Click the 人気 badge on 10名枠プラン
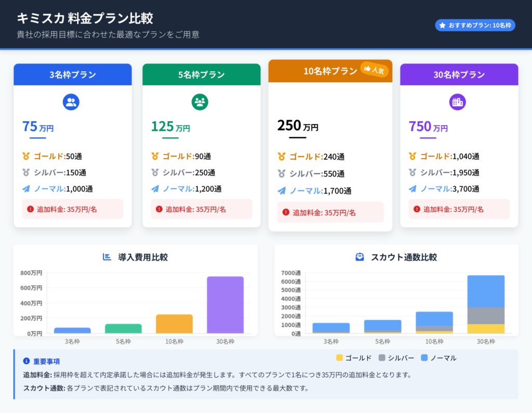 tap(375, 70)
